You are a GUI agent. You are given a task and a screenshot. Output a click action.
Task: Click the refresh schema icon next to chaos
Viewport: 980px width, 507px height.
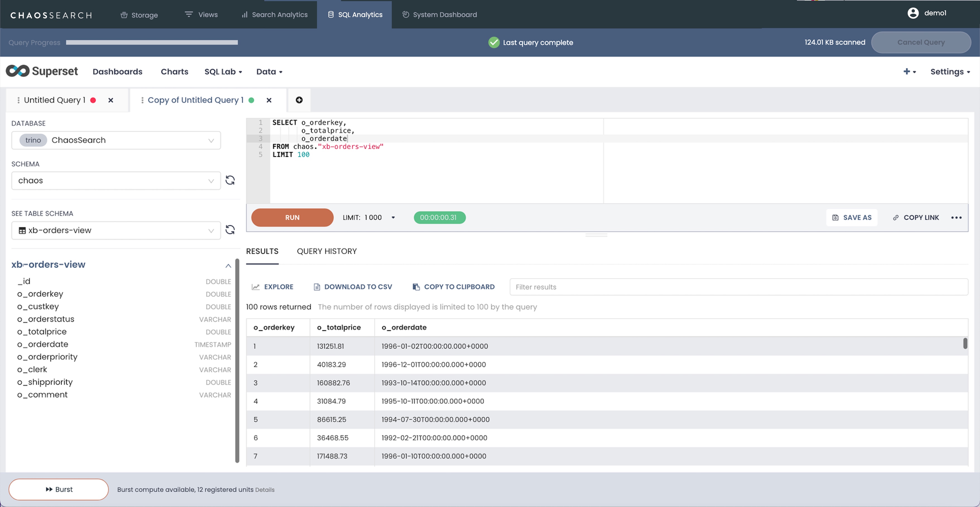click(x=230, y=180)
